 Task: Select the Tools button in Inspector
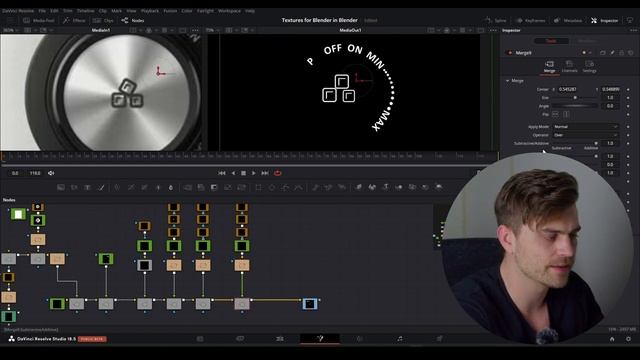click(x=551, y=41)
